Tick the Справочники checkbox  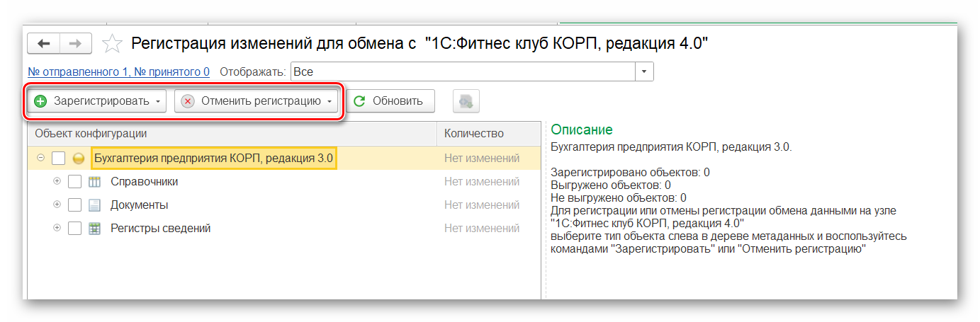pyautogui.click(x=74, y=182)
